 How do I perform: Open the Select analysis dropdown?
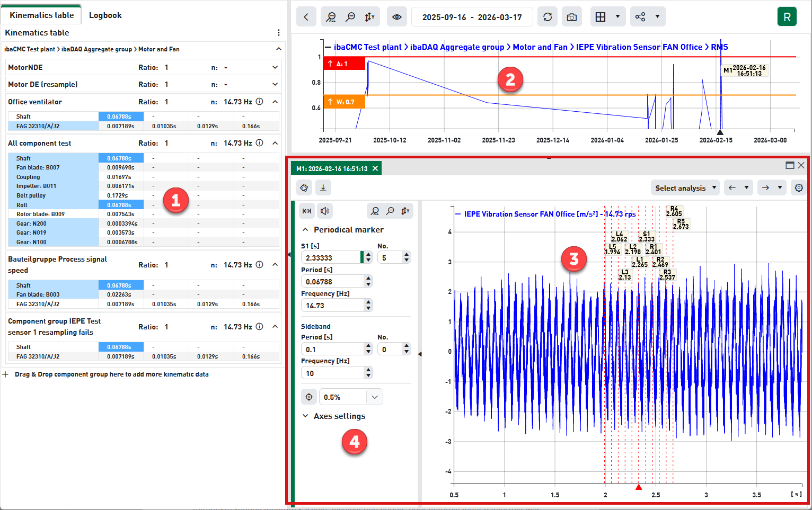click(x=685, y=188)
